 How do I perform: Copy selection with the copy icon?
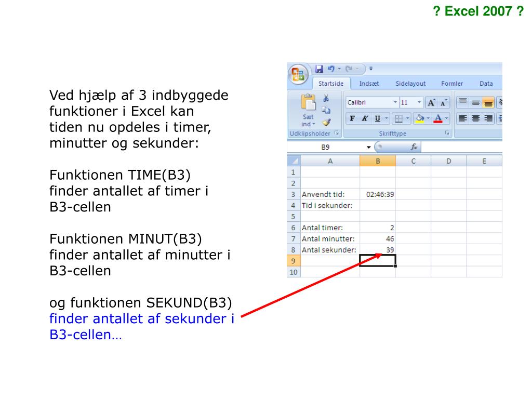tap(326, 110)
